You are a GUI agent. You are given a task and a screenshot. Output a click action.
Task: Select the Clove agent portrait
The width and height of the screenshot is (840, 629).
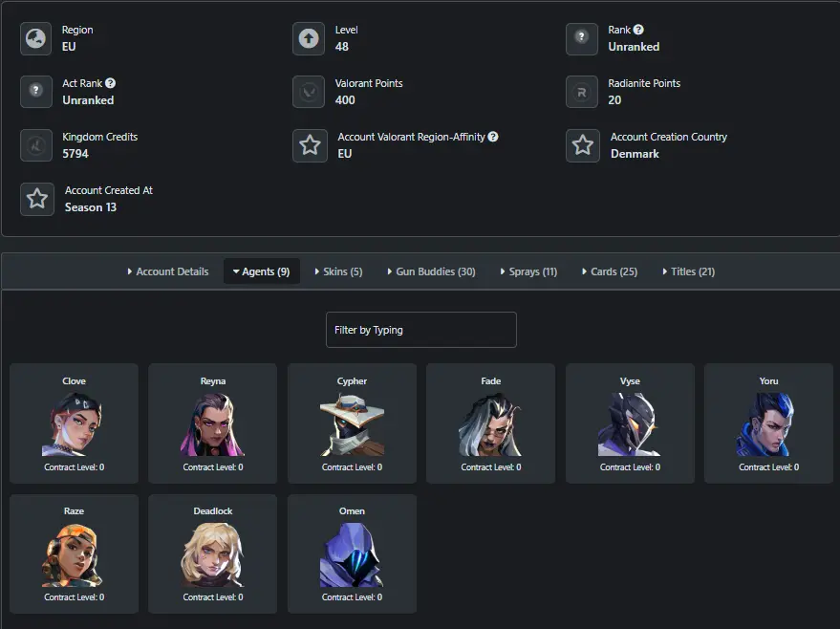[74, 424]
